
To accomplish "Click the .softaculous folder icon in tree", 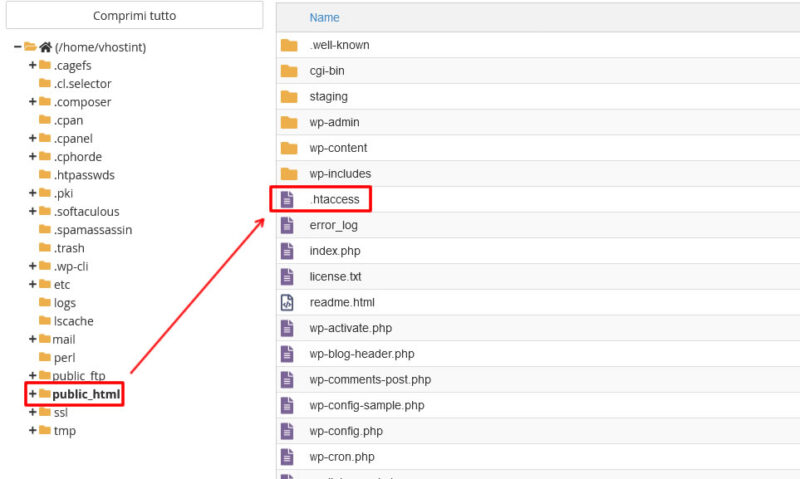I will [x=45, y=211].
